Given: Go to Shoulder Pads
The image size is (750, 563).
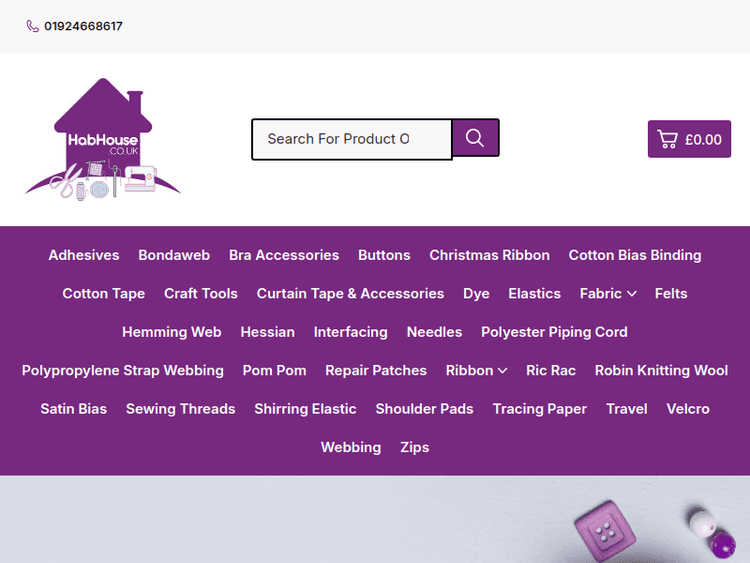Looking at the screenshot, I should [424, 408].
